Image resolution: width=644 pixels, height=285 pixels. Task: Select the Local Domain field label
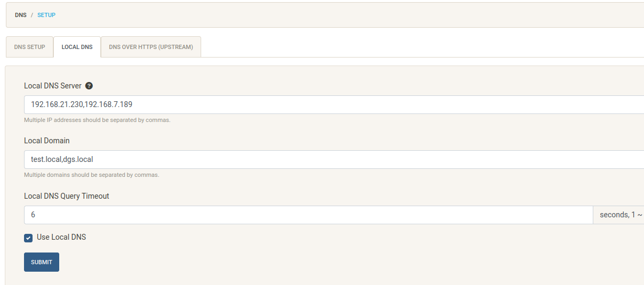(x=47, y=141)
